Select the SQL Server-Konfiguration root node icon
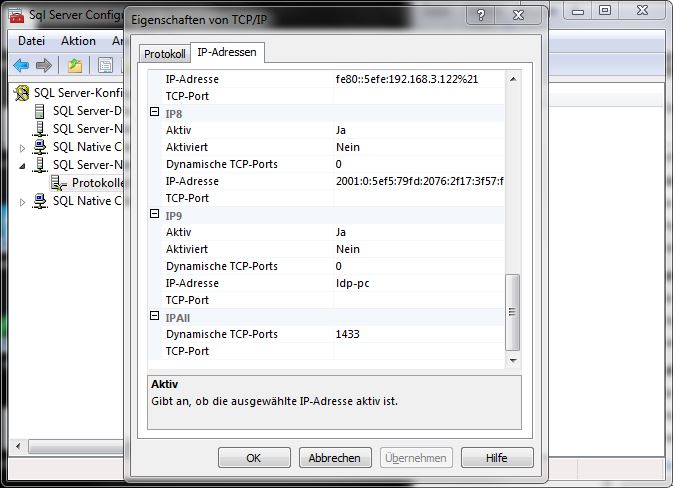This screenshot has width=673, height=488. [22, 93]
